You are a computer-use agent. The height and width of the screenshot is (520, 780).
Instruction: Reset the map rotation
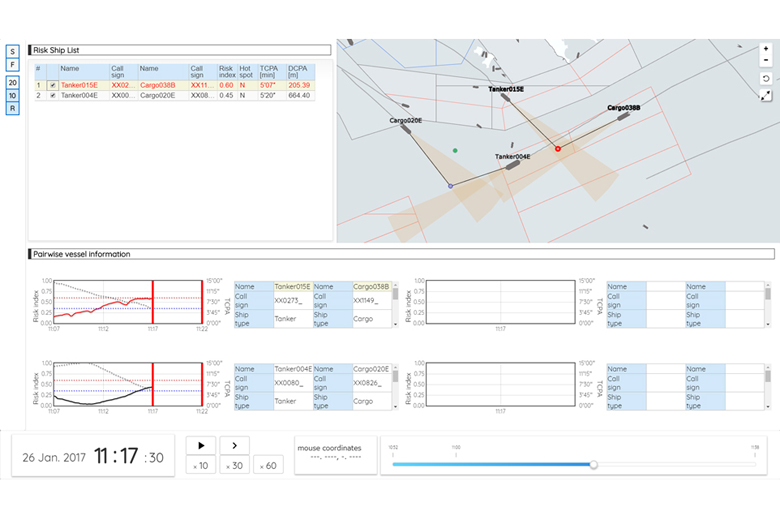pyautogui.click(x=765, y=78)
